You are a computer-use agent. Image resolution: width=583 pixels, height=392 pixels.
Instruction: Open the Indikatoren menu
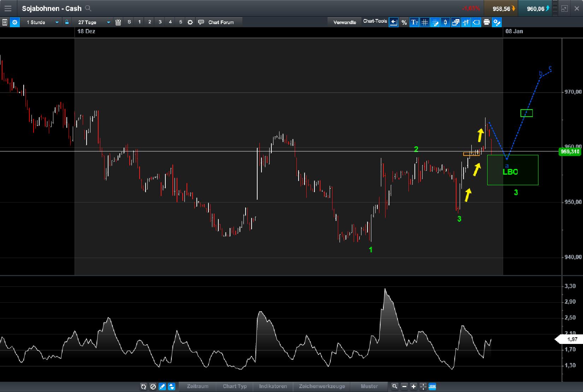pyautogui.click(x=273, y=386)
